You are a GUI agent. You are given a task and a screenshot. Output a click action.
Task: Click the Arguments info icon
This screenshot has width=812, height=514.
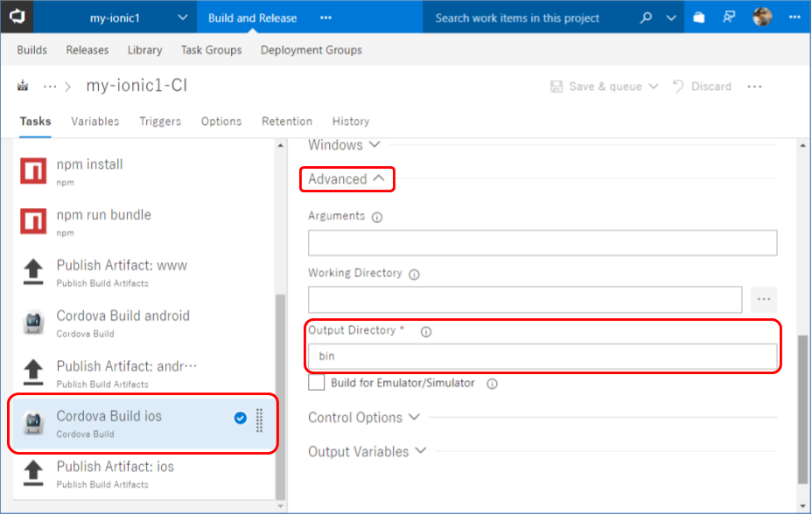click(377, 217)
